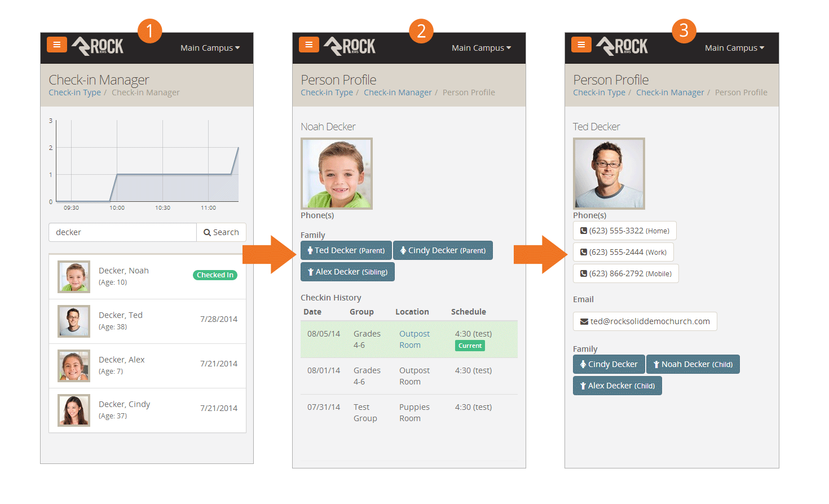Call mobile number (623) 866-2792
This screenshot has height=504, width=829.
(626, 273)
